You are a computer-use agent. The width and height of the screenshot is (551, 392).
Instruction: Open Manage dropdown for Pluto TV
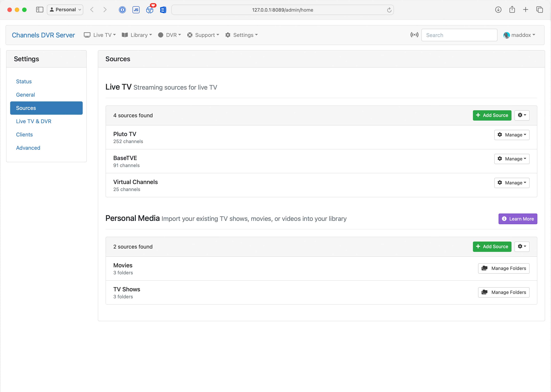coord(512,135)
